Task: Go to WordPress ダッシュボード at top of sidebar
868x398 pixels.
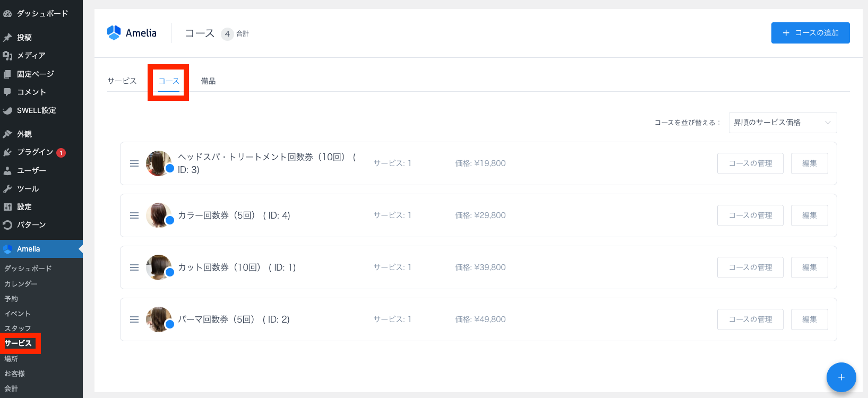Action: point(42,13)
